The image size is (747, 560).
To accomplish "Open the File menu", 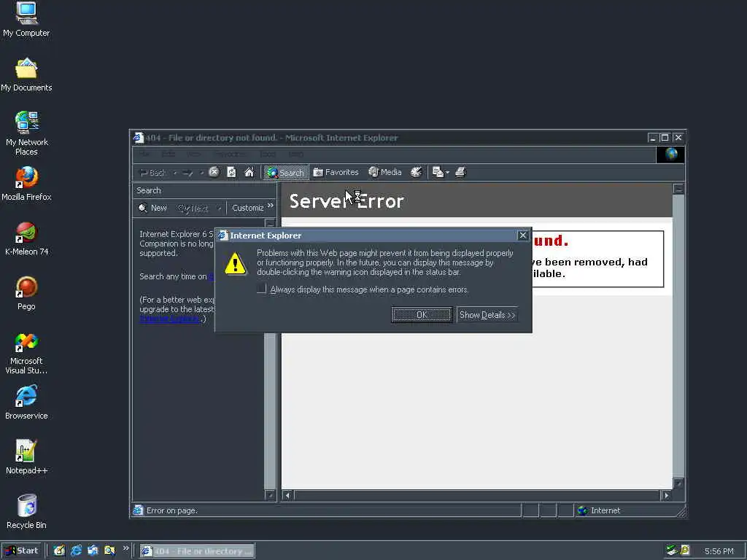I will click(144, 155).
